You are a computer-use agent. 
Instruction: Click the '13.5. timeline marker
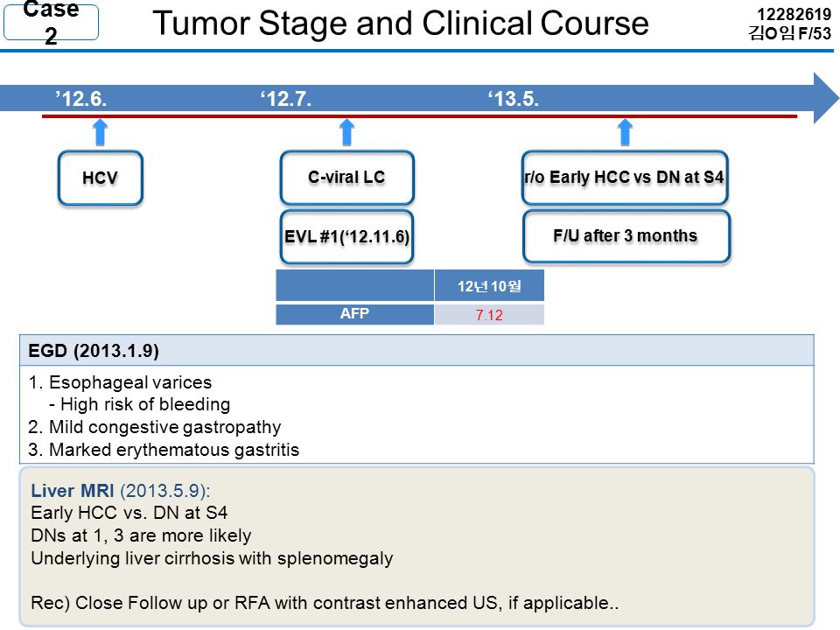(514, 99)
